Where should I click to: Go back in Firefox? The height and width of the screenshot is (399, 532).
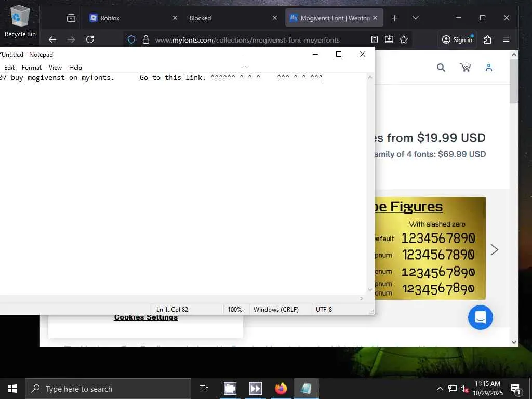pyautogui.click(x=52, y=39)
